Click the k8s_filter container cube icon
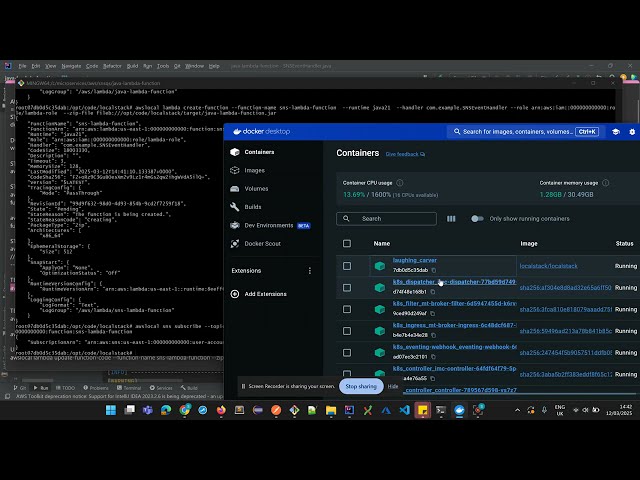Image resolution: width=640 pixels, height=480 pixels. point(380,309)
